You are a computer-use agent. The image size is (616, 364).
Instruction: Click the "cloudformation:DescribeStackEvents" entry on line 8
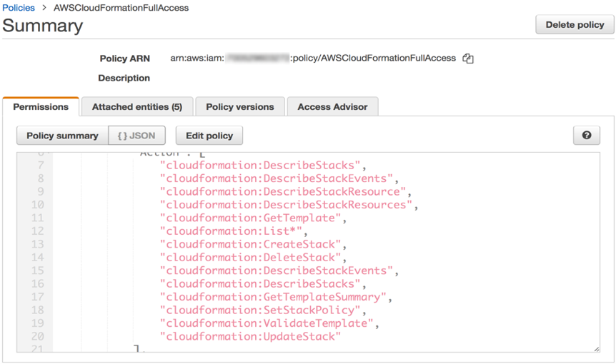tap(276, 178)
